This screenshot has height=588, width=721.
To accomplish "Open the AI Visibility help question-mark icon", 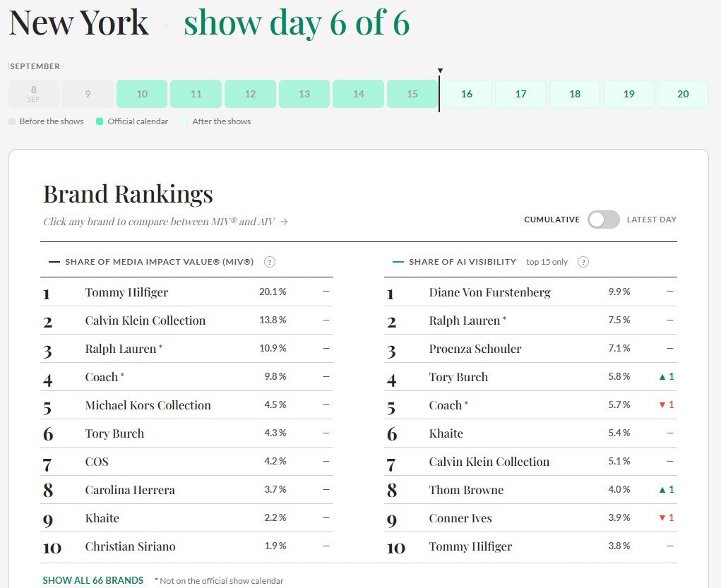I will pos(583,262).
